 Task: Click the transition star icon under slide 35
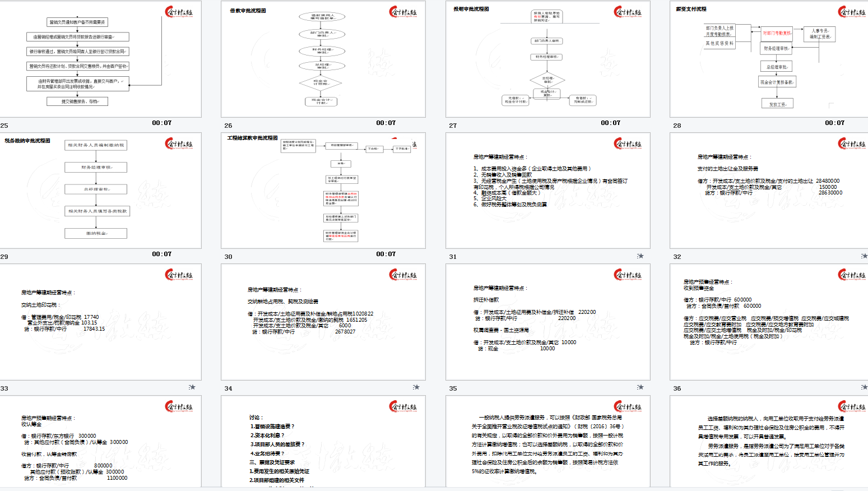click(x=640, y=387)
